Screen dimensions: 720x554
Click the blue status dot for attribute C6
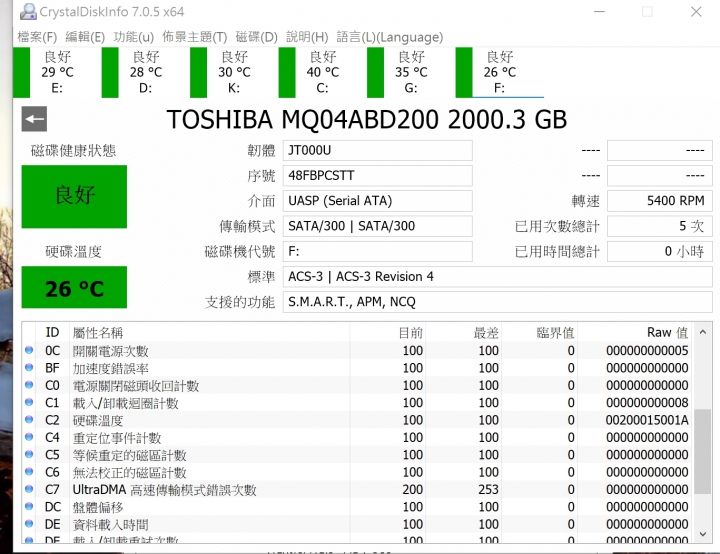(29, 472)
